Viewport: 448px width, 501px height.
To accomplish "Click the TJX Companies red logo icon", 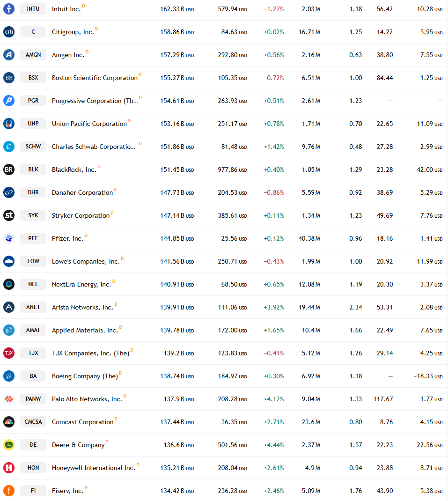I will click(x=9, y=353).
